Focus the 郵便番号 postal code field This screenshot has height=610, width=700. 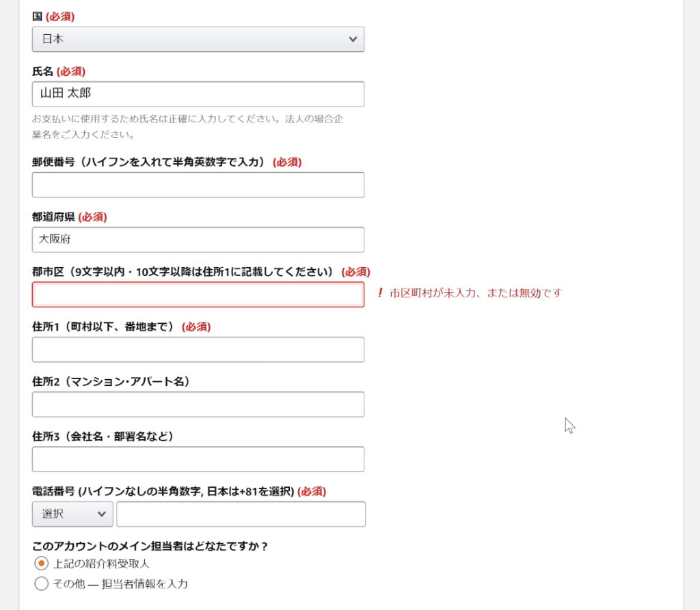198,184
